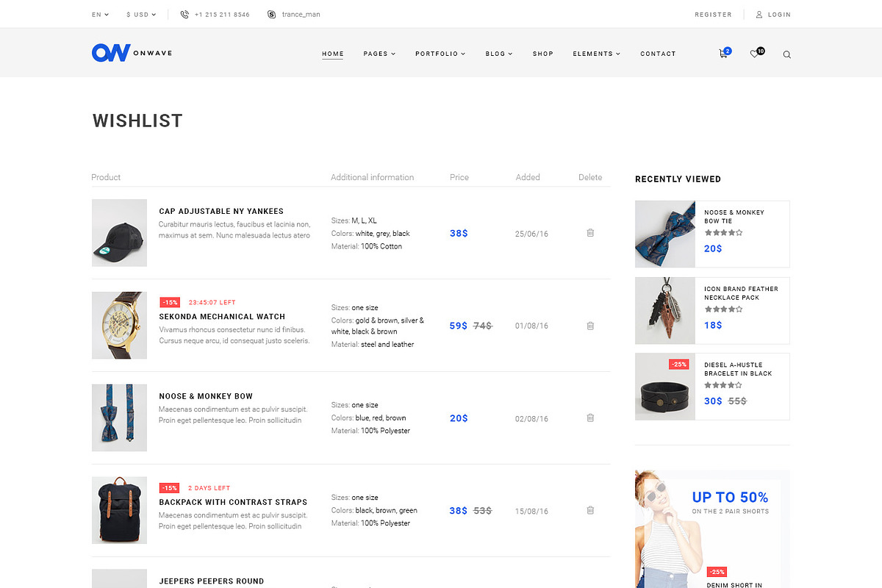Screen dimensions: 882x588
Task: Click the Register link
Action: (x=713, y=15)
